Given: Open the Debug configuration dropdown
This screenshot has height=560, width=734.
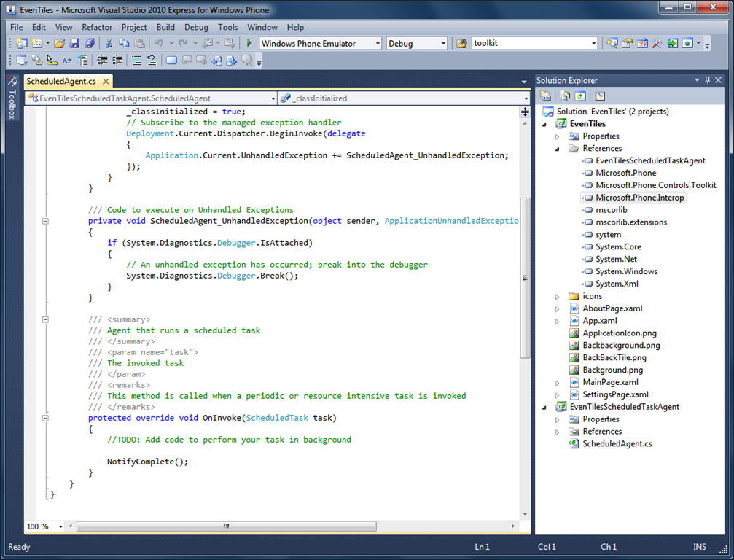Looking at the screenshot, I should (443, 44).
